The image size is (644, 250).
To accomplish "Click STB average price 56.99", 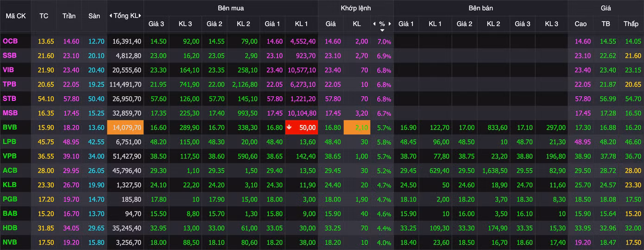I will tap(608, 99).
